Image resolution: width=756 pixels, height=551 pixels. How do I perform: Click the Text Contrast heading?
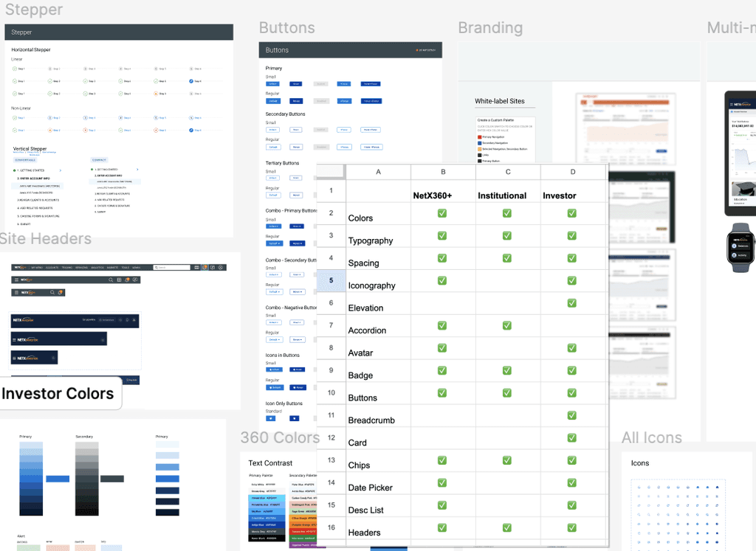pos(270,463)
